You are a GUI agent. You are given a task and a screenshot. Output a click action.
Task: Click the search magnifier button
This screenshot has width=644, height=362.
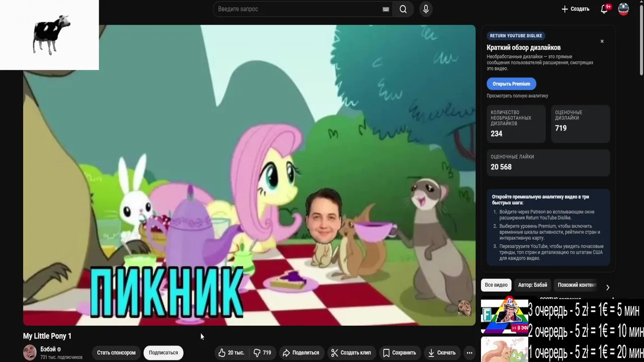[x=403, y=9]
